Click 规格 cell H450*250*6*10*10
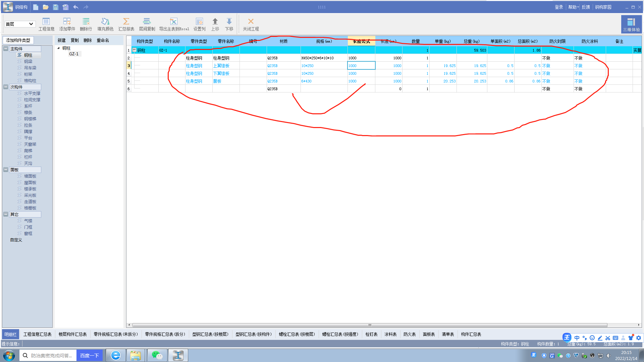This screenshot has height=362, width=644. pyautogui.click(x=324, y=58)
